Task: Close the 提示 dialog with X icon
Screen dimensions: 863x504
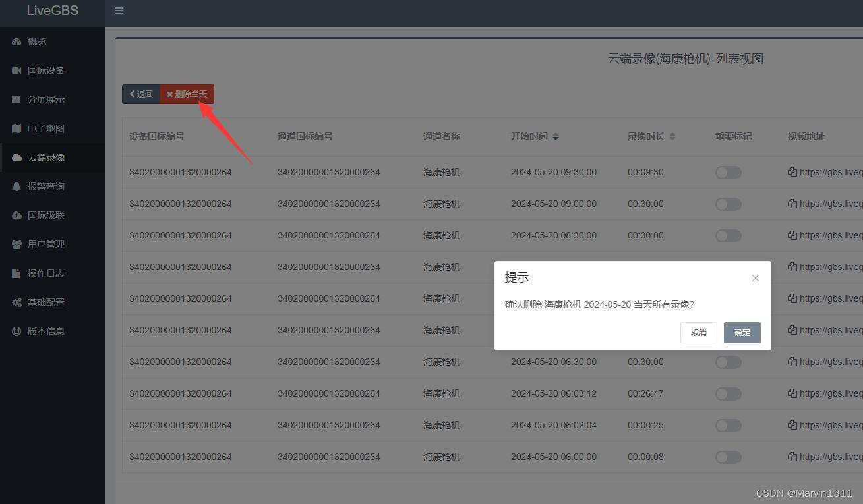Action: tap(756, 278)
